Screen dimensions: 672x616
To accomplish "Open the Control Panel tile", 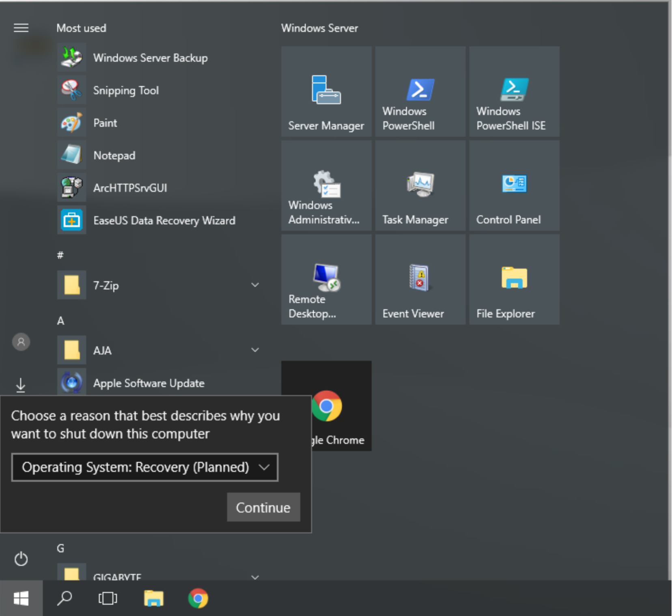I will [514, 185].
